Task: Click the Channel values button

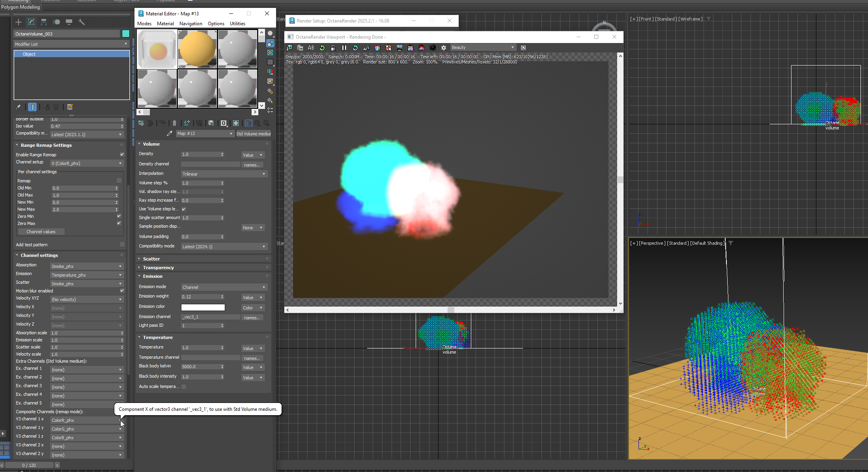Action: (x=41, y=232)
